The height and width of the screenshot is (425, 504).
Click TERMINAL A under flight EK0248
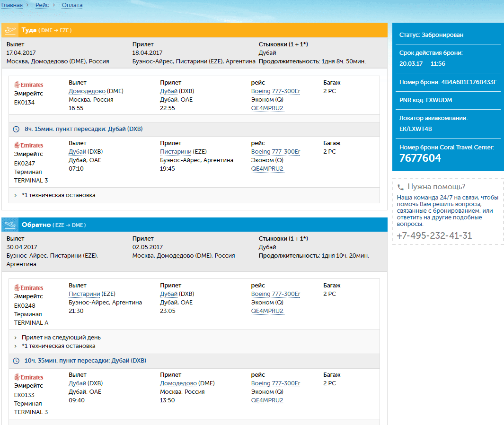pyautogui.click(x=31, y=322)
